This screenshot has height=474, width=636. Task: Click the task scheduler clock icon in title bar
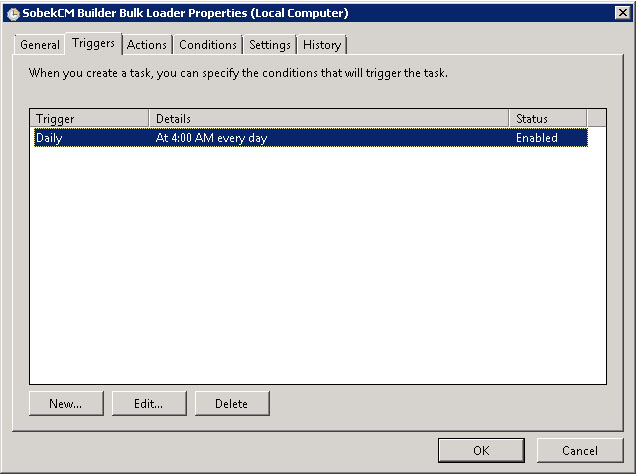point(13,13)
